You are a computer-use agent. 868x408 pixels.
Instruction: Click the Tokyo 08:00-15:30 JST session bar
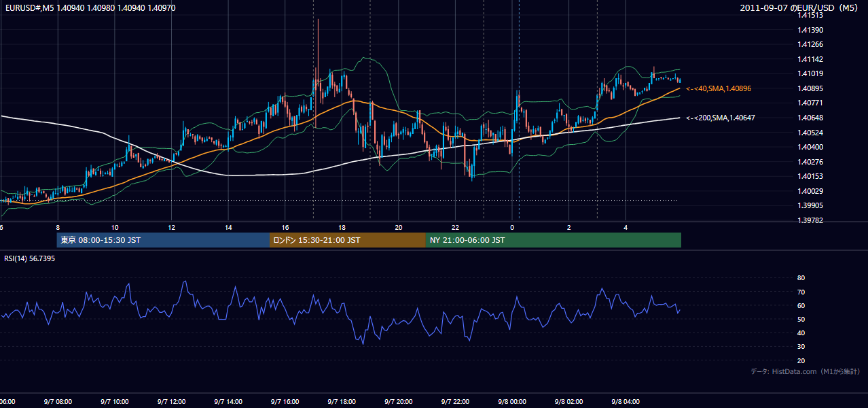click(163, 240)
